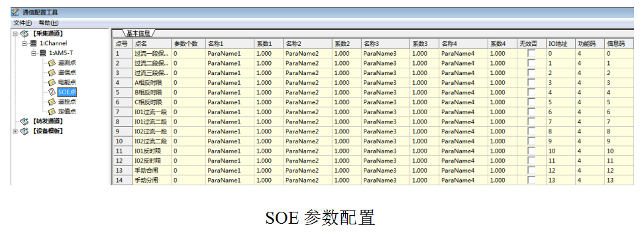
Task: Select the 点名 cell 手动合闸
Action: coord(152,171)
